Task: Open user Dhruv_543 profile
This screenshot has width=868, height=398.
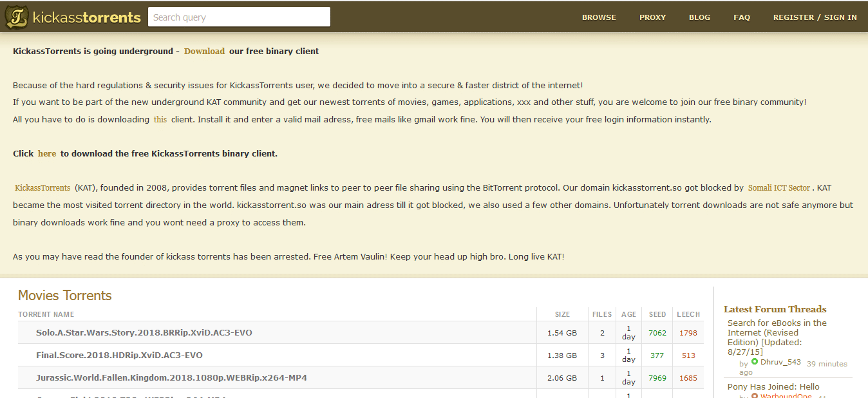Action: point(780,362)
